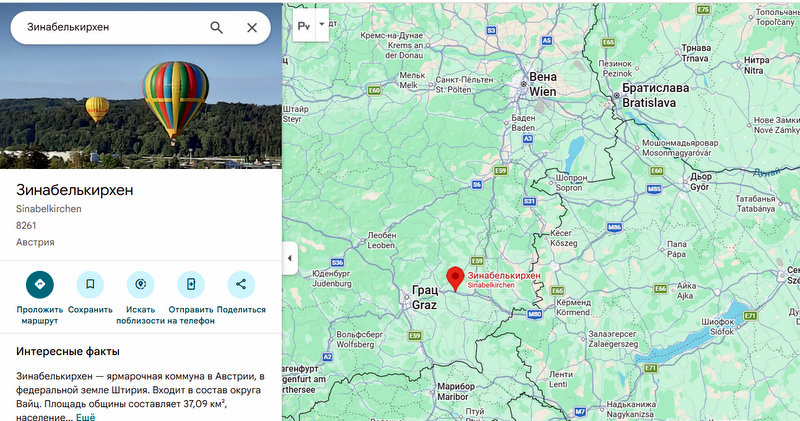The width and height of the screenshot is (800, 421).
Task: Click the Марибор Maribor map label
Action: point(456,391)
